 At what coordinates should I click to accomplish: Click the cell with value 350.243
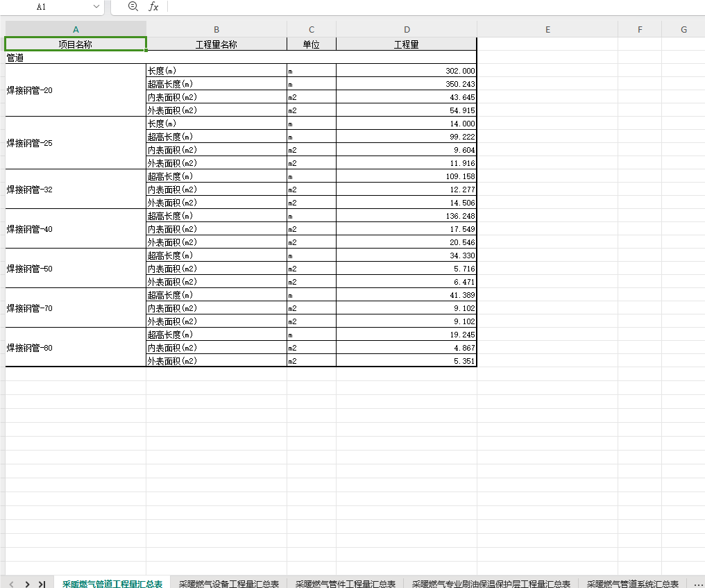pos(407,84)
